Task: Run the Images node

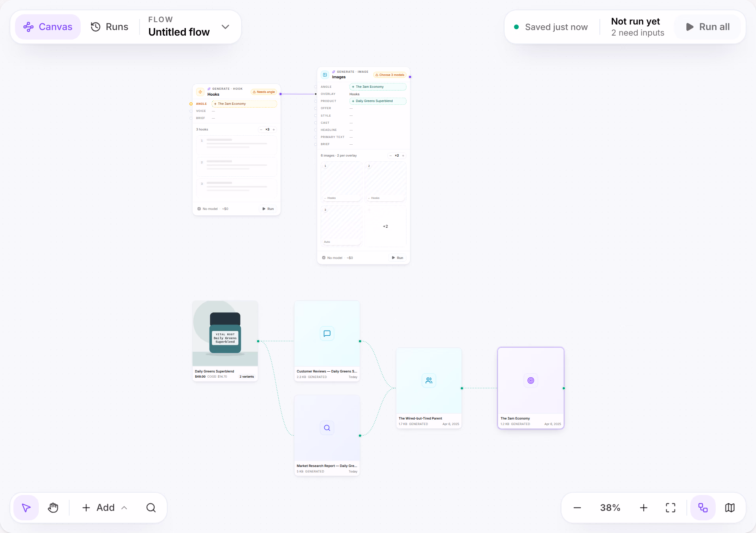Action: pos(397,258)
